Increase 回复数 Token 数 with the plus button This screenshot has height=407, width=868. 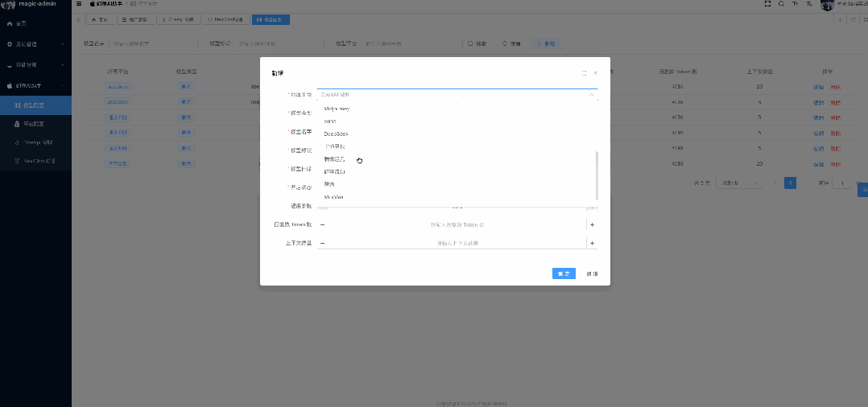pos(592,224)
